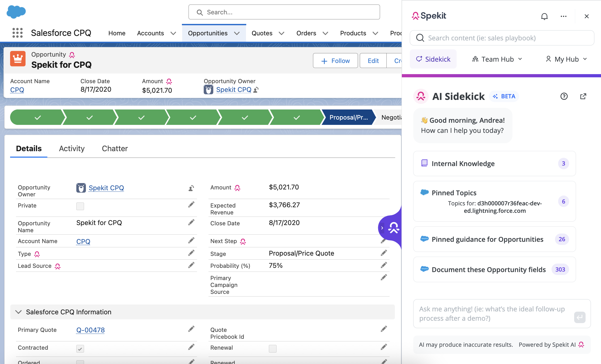Edit Primary Campaign Source pencil

(x=384, y=277)
